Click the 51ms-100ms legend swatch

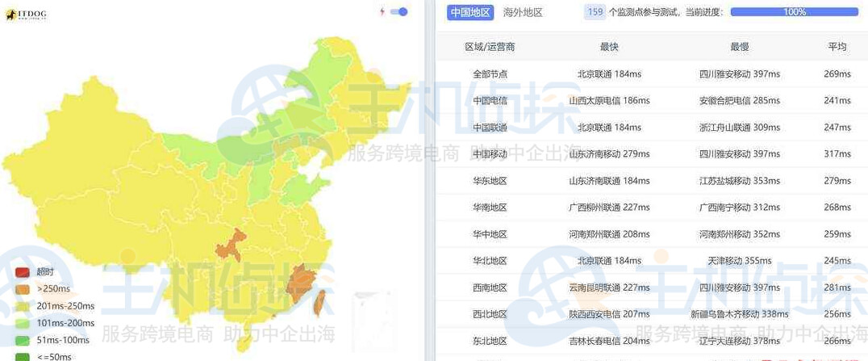click(22, 340)
